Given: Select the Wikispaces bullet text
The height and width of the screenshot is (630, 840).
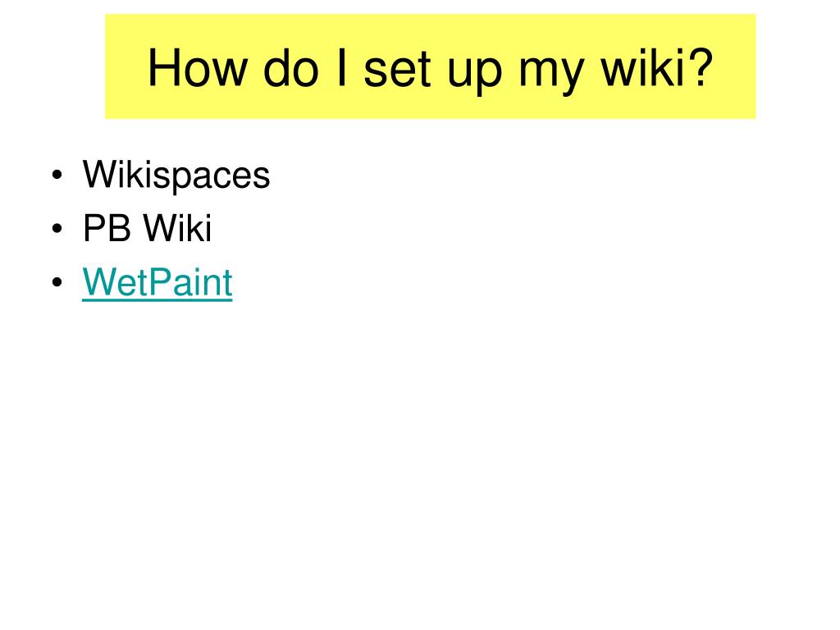Looking at the screenshot, I should [x=176, y=175].
